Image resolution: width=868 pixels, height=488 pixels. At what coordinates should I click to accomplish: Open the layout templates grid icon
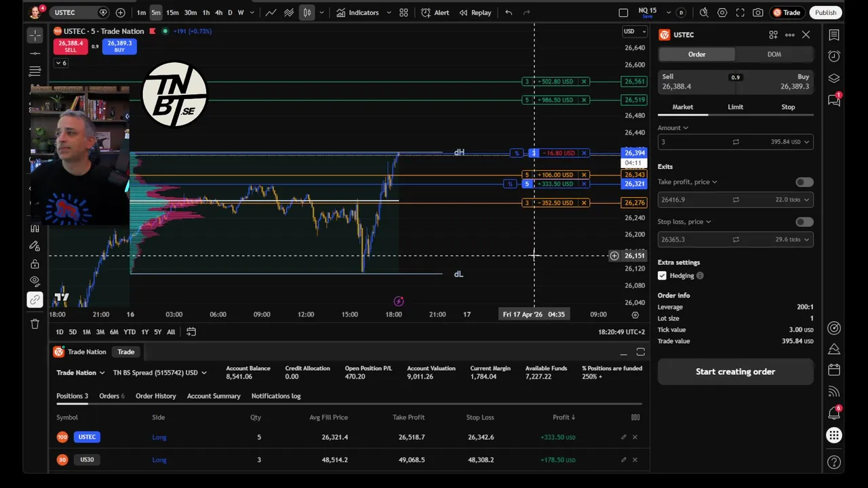pos(403,12)
